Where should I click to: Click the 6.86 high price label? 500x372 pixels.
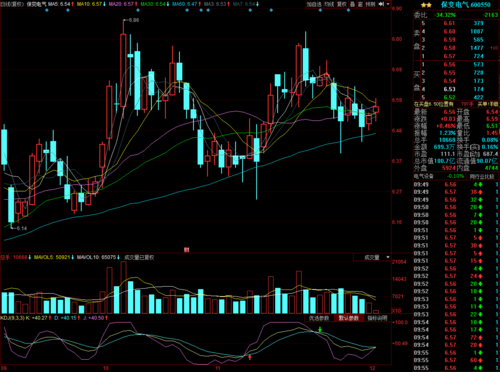(x=133, y=20)
